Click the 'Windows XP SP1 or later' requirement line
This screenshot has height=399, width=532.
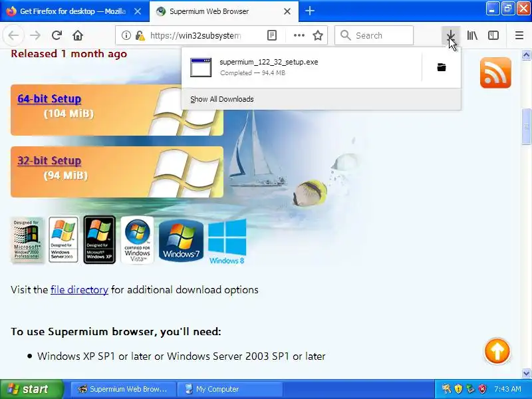[181, 356]
